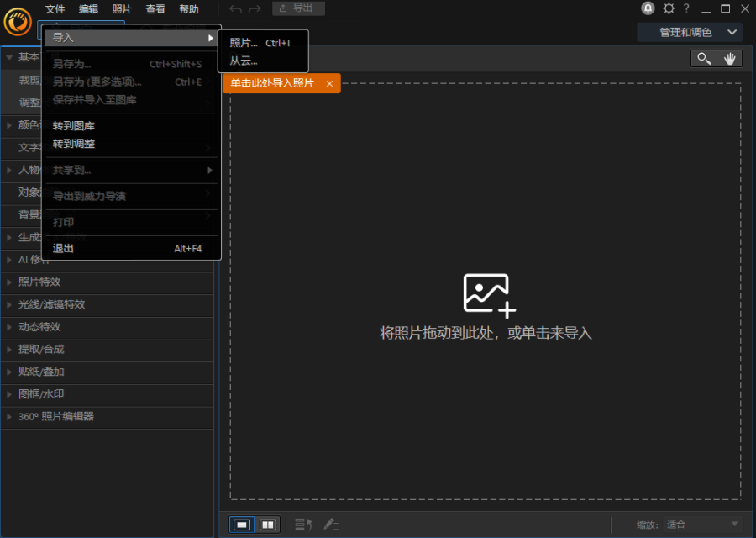Select 导出到威力导演 menu entry
756x538 pixels.
pos(131,196)
